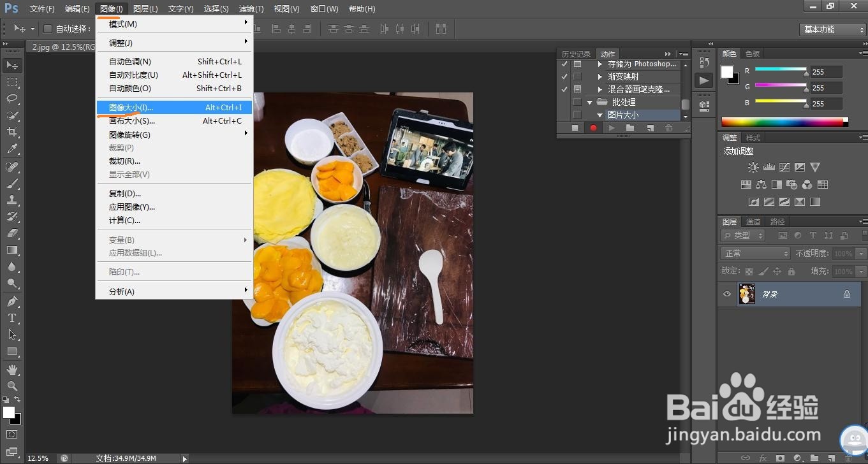
Task: Select the Clone Stamp tool
Action: (12, 200)
